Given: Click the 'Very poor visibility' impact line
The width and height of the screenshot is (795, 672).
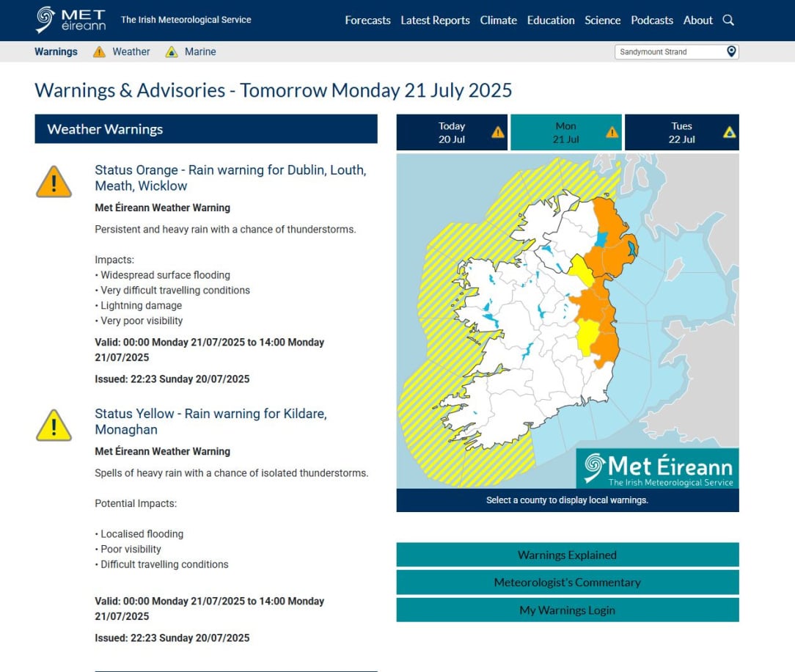Looking at the screenshot, I should (x=139, y=321).
